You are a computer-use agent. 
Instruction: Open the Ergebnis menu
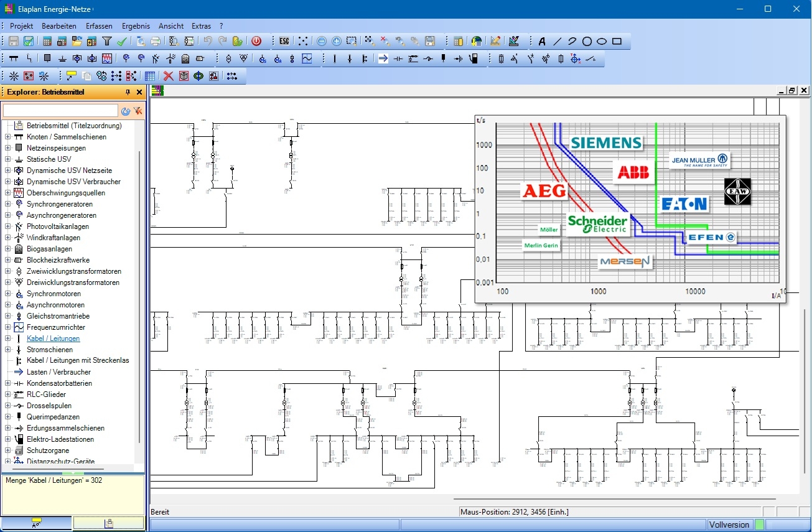point(136,26)
